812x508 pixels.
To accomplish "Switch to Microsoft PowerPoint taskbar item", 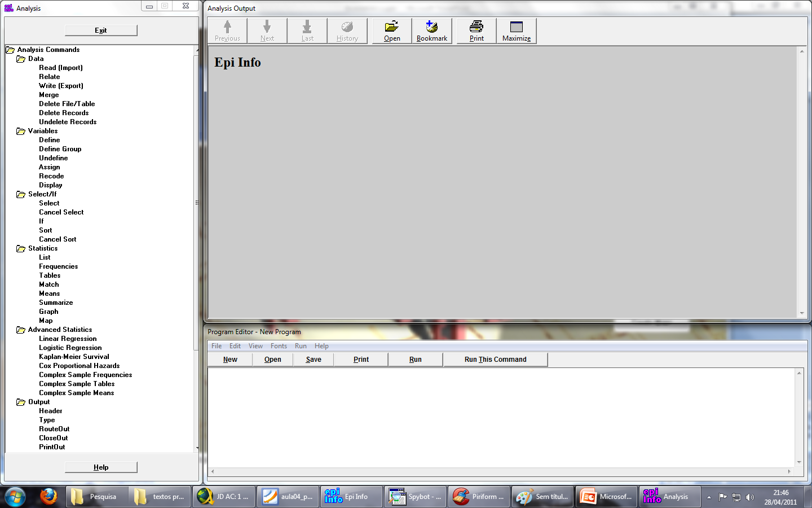I will 606,497.
